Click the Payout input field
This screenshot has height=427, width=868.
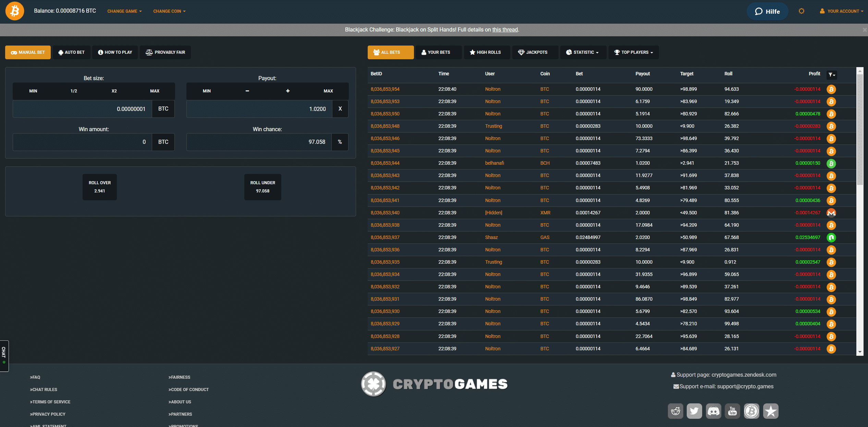(259, 109)
